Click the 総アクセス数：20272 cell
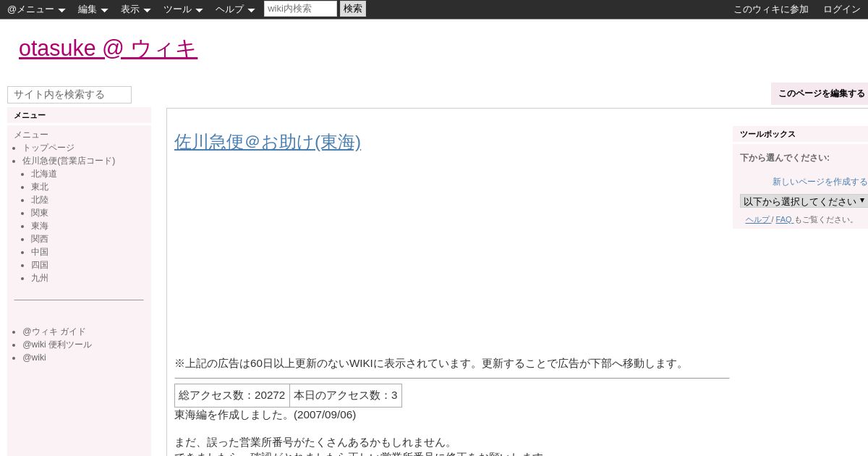This screenshot has height=456, width=868. point(232,395)
